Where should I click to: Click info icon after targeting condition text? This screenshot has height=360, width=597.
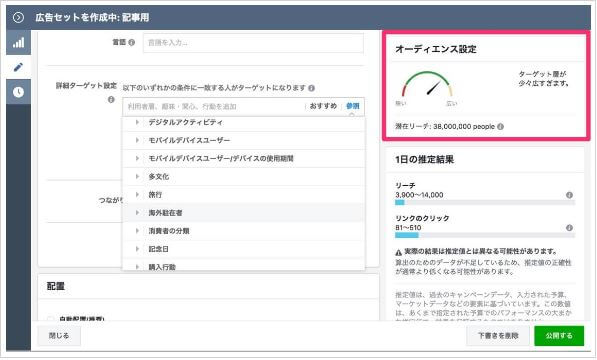311,88
